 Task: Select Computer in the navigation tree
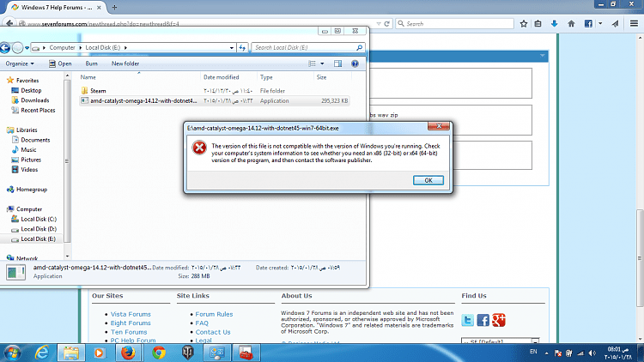coord(28,209)
